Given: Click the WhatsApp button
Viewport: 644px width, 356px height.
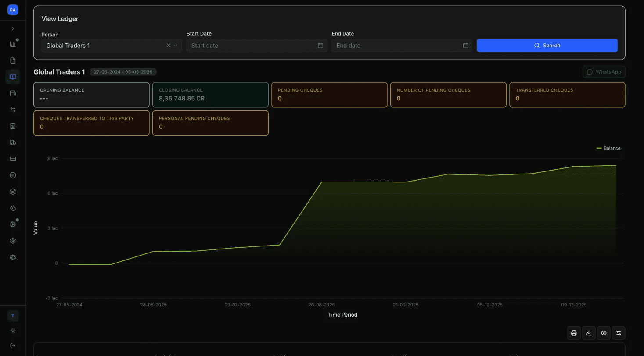Looking at the screenshot, I should [604, 72].
